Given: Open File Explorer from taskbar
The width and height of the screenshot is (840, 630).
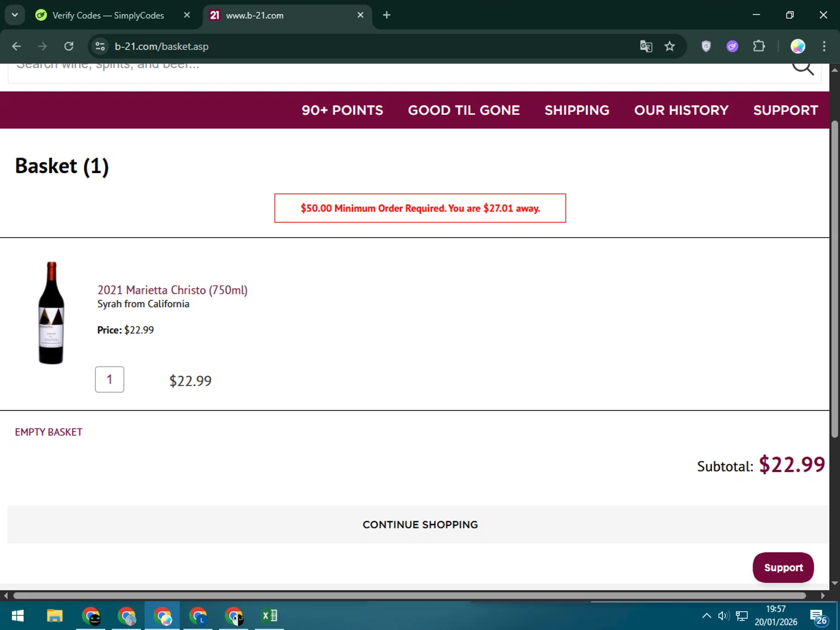Looking at the screenshot, I should (54, 616).
